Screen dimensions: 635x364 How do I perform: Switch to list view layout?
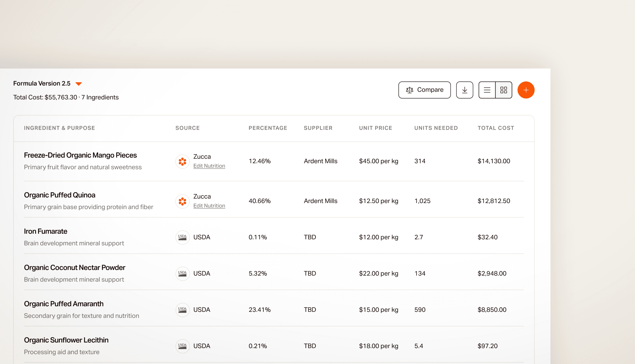[487, 90]
